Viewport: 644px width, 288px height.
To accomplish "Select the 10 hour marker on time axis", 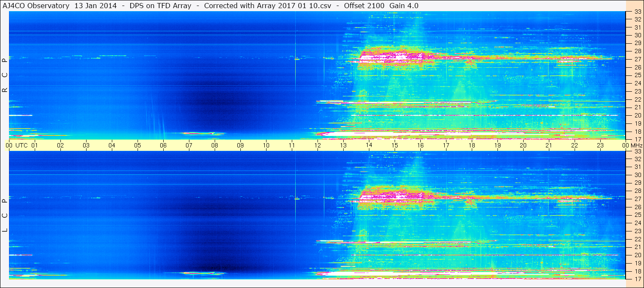I will 266,145.
